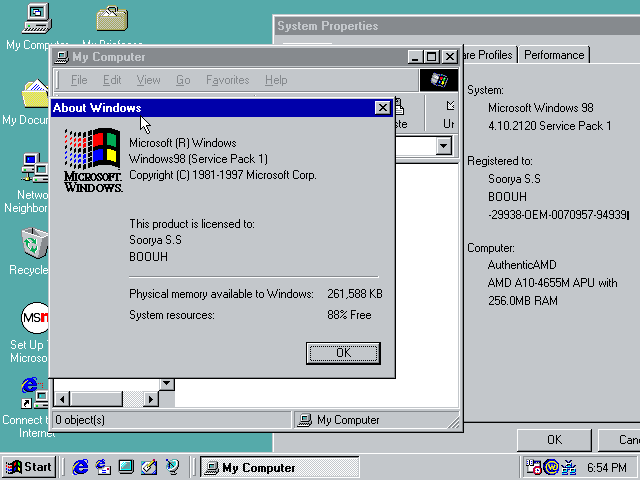Click the Paste toolbar button in My Computer

tap(401, 114)
